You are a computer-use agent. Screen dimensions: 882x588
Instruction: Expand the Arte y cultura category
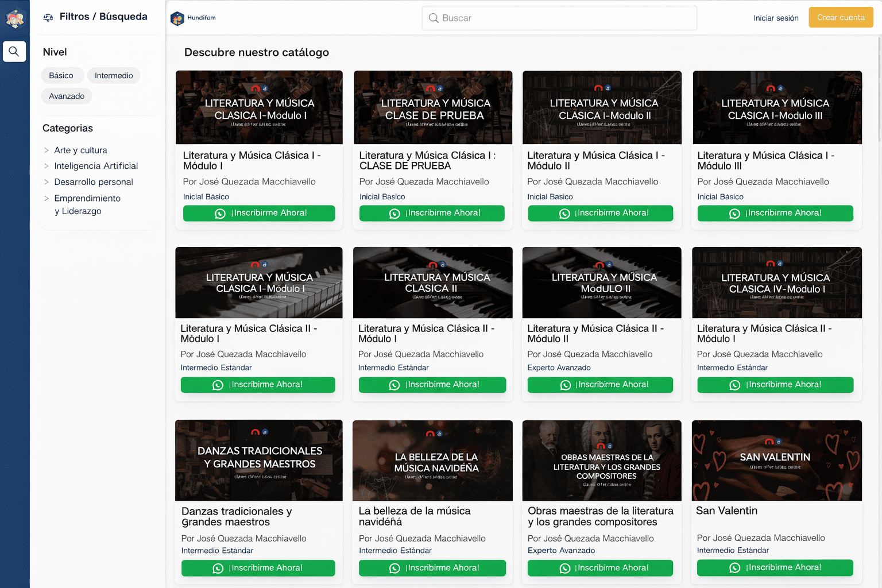point(80,150)
